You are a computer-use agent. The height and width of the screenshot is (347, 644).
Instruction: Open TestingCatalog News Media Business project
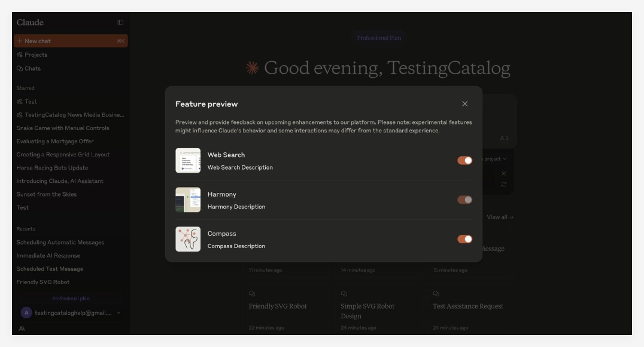click(x=71, y=114)
